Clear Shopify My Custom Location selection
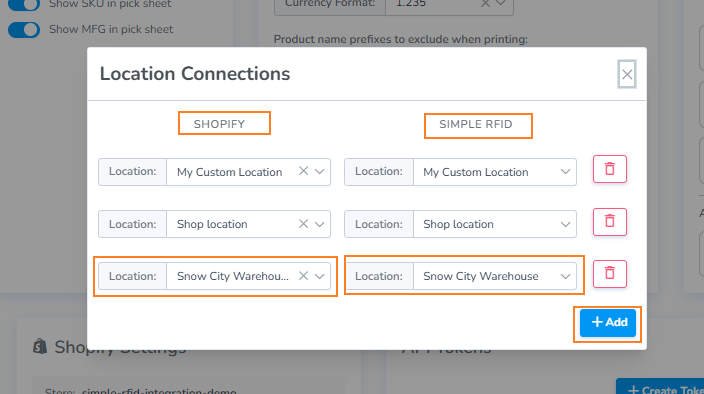This screenshot has height=394, width=704. pyautogui.click(x=304, y=171)
